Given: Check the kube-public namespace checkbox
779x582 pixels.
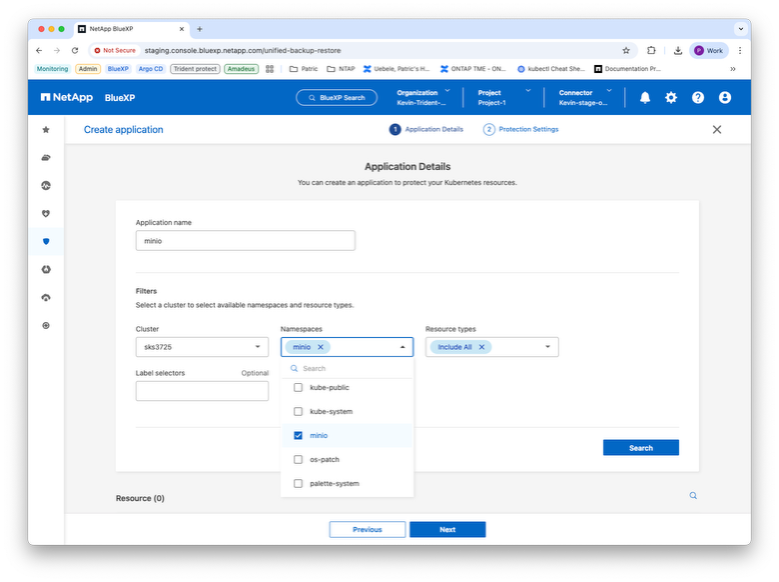Looking at the screenshot, I should 298,387.
